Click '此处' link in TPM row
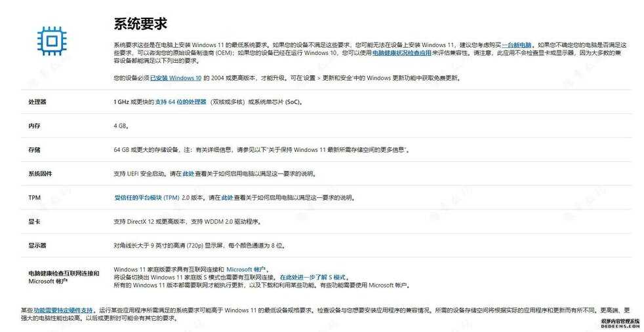Viewport: 644px width, 332px height. pyautogui.click(x=227, y=198)
